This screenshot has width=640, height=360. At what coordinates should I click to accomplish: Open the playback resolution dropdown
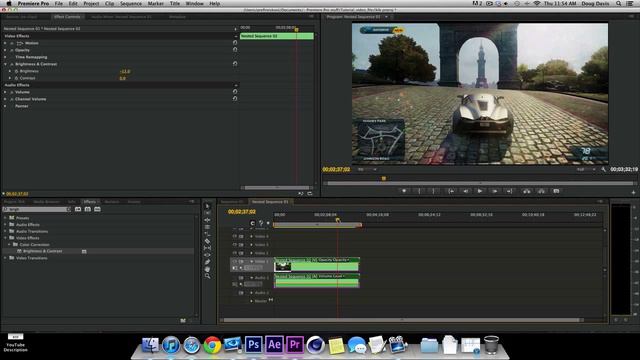pyautogui.click(x=585, y=169)
